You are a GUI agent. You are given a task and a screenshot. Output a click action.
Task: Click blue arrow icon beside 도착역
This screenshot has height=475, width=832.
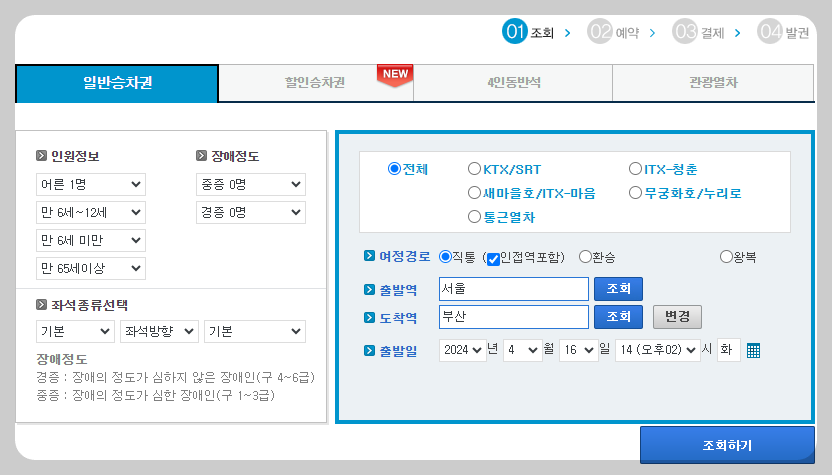click(369, 317)
